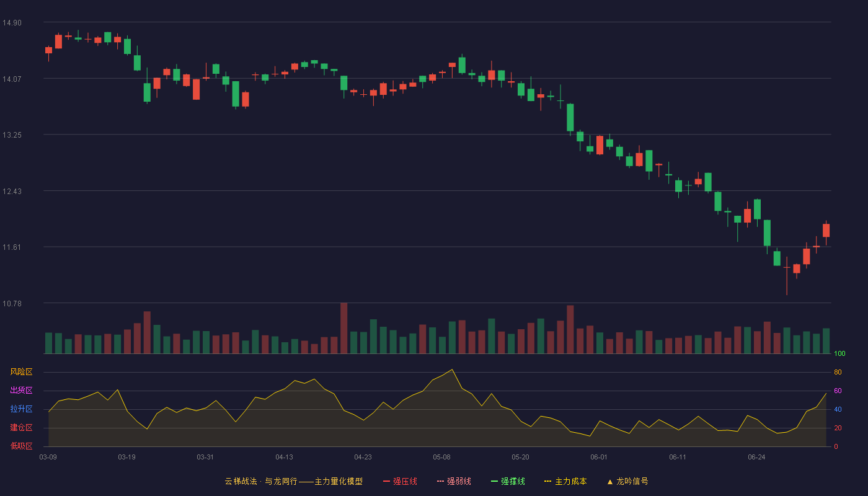
Task: Click the blue 40 indicator axis value
Action: coord(838,409)
